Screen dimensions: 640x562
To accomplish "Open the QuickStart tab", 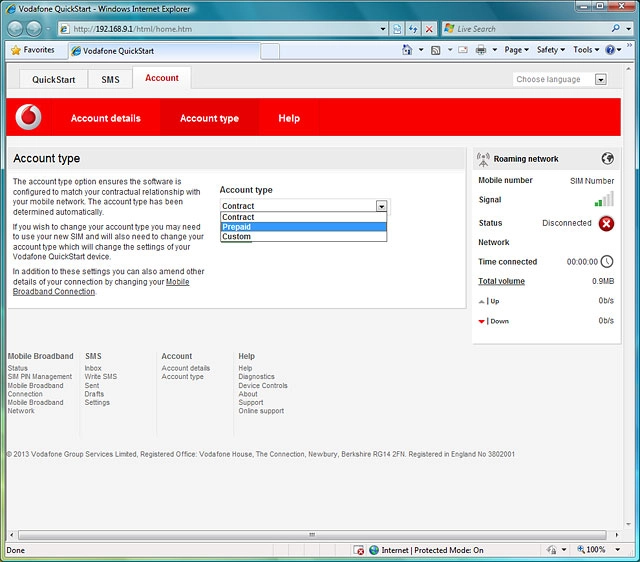I will (x=53, y=79).
